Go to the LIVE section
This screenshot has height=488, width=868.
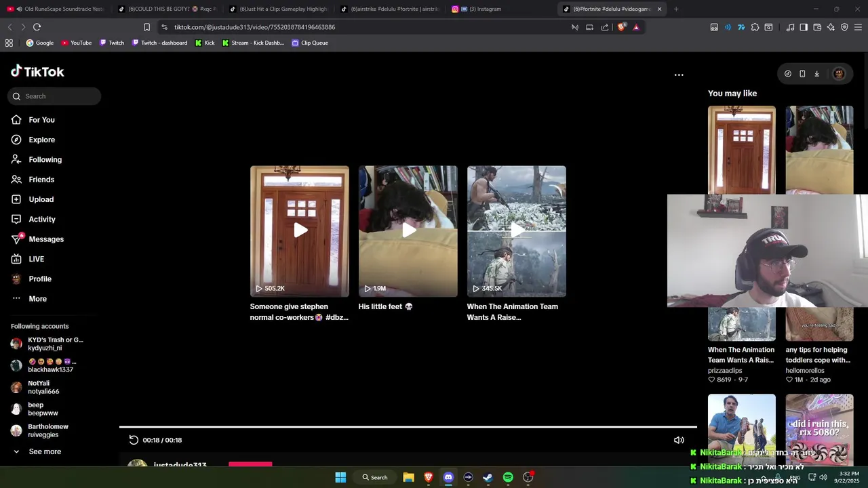tap(28, 259)
